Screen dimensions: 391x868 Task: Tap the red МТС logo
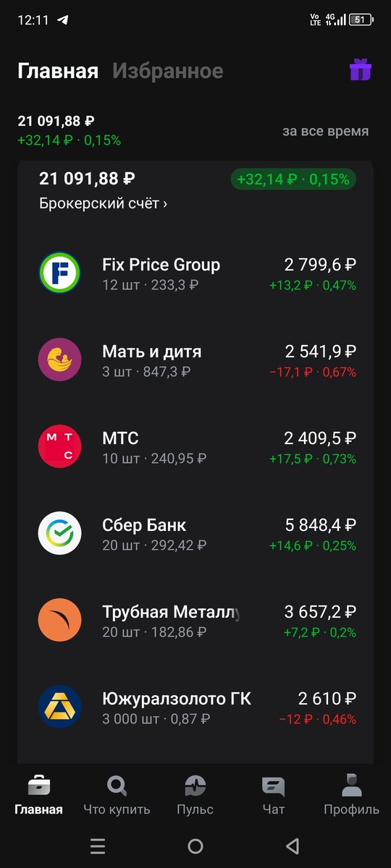[59, 446]
